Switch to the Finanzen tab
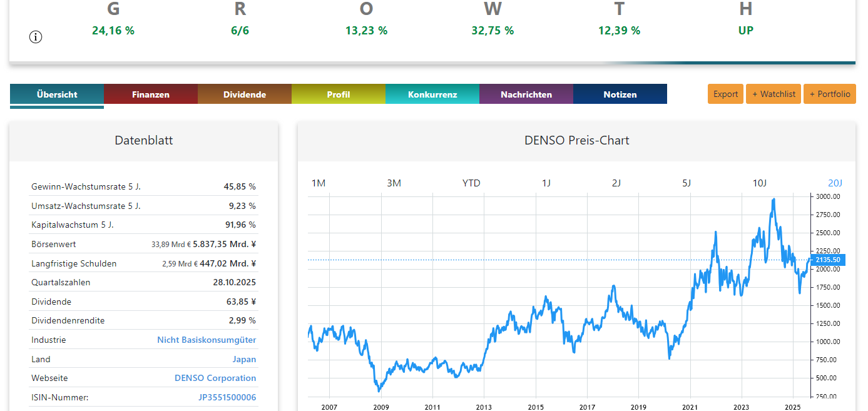This screenshot has width=868, height=411. pos(151,94)
